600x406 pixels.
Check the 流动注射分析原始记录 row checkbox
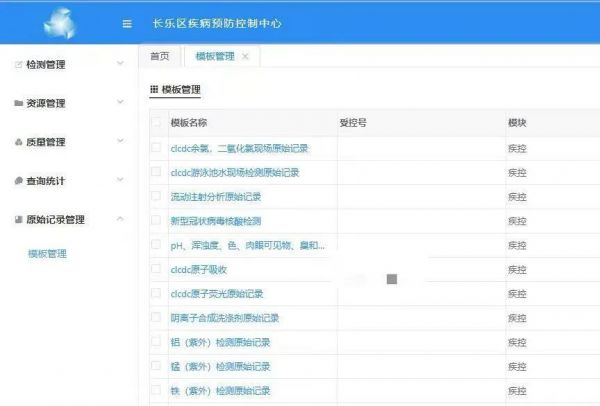click(156, 196)
